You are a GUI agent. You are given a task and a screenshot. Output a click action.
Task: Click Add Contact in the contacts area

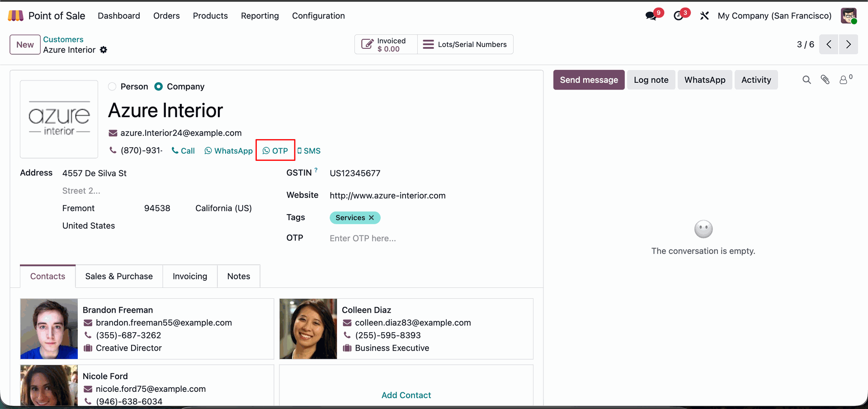(x=406, y=395)
